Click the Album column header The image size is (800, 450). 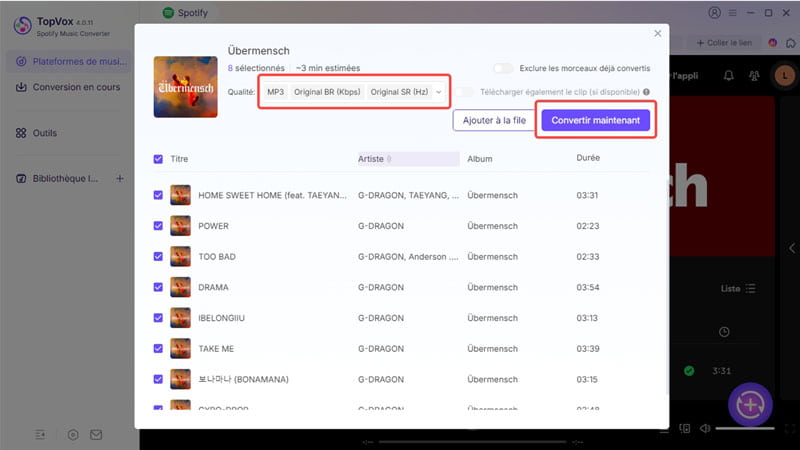pyautogui.click(x=480, y=159)
